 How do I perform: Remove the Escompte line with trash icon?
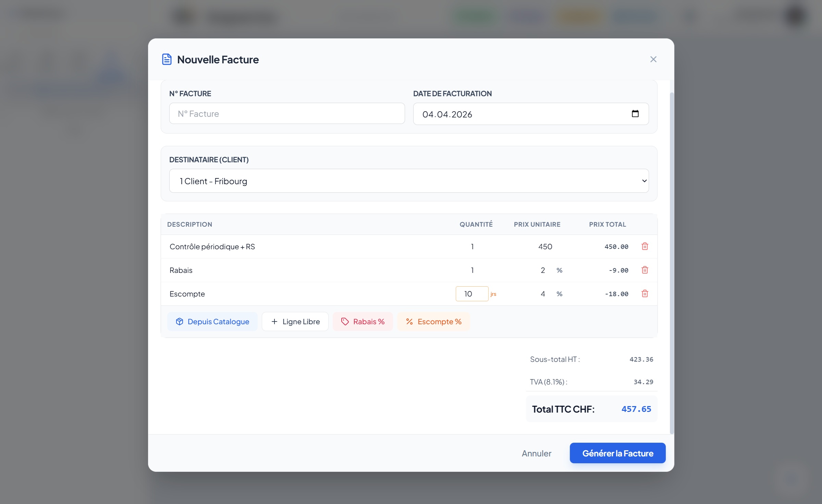[x=645, y=294]
